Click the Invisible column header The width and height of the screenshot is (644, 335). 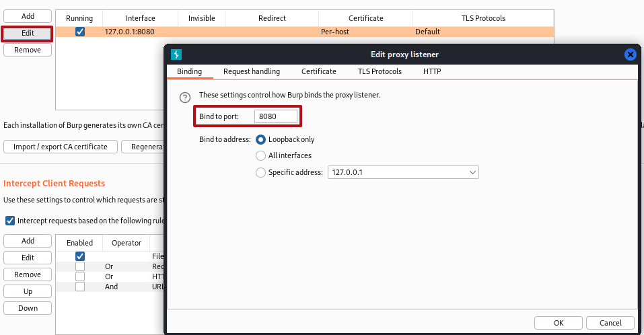[x=202, y=18]
